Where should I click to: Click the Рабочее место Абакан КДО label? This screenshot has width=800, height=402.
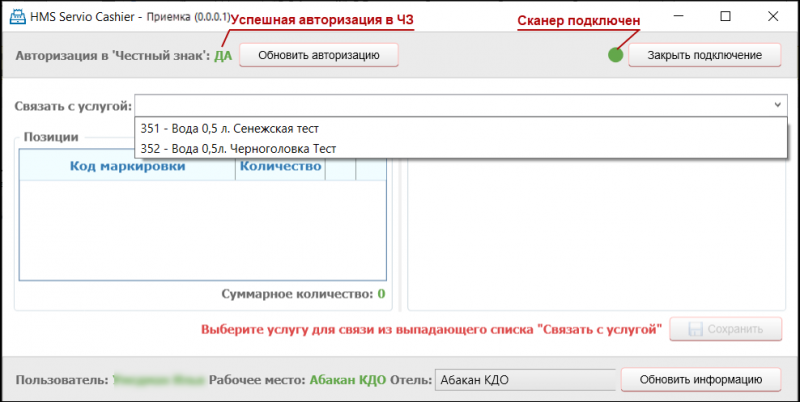point(346,380)
